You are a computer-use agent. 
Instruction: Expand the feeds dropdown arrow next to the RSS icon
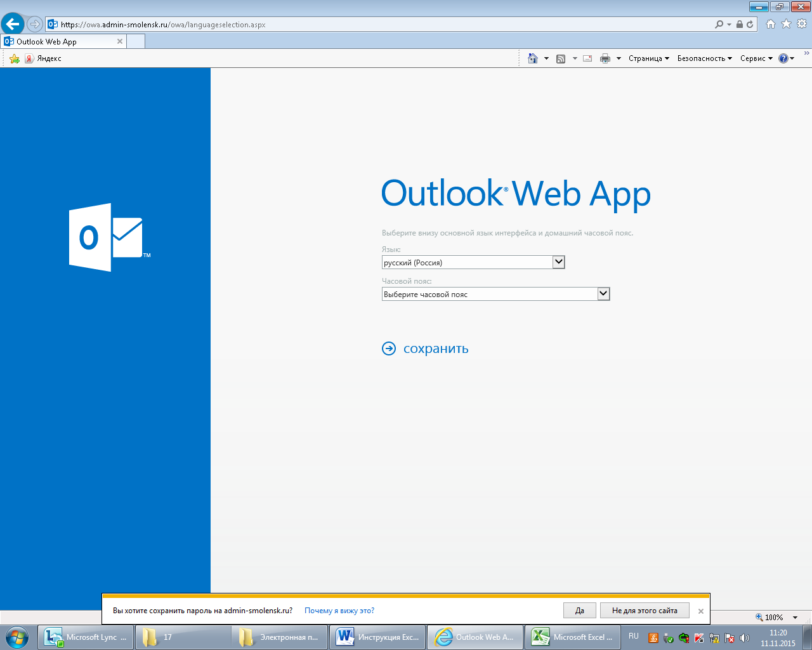(575, 58)
